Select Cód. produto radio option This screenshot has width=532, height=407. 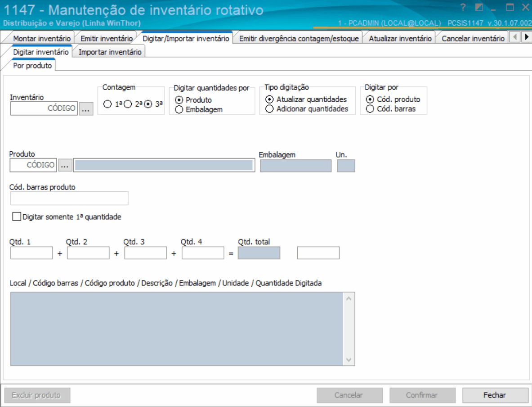(370, 99)
